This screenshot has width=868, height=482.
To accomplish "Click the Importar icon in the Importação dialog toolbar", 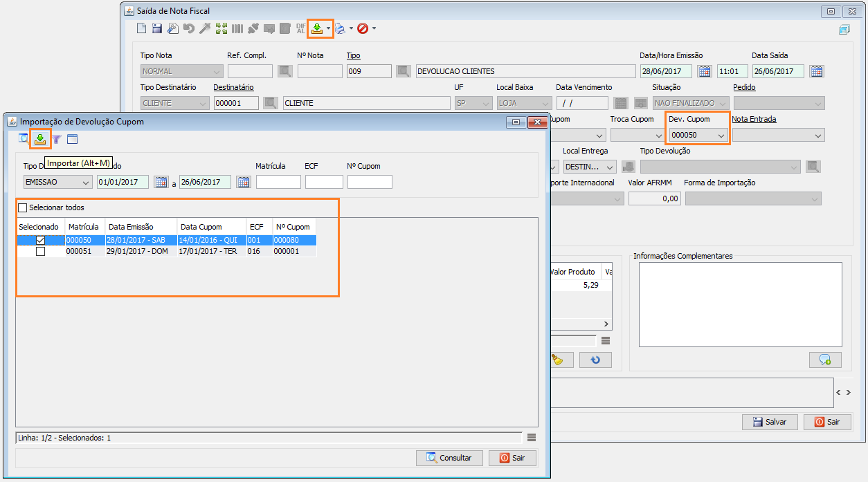I will tap(40, 140).
